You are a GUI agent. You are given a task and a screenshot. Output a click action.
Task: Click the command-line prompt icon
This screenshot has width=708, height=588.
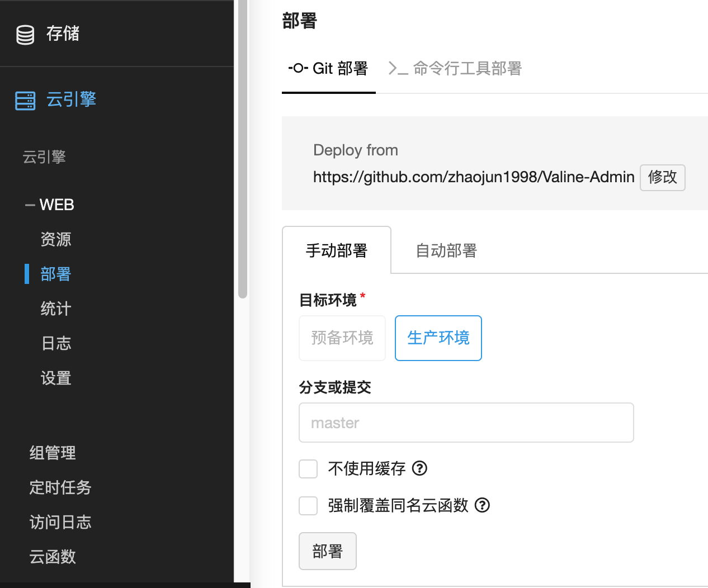(x=398, y=69)
